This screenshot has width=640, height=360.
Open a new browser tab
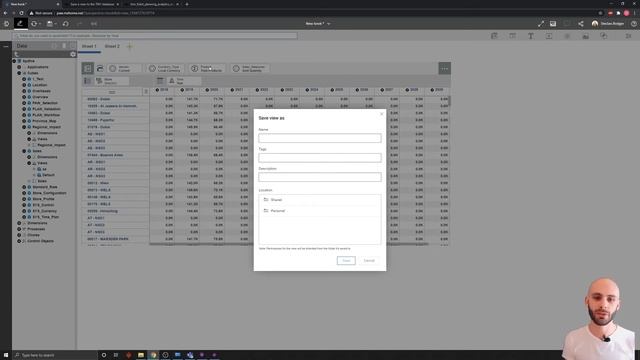(187, 4)
